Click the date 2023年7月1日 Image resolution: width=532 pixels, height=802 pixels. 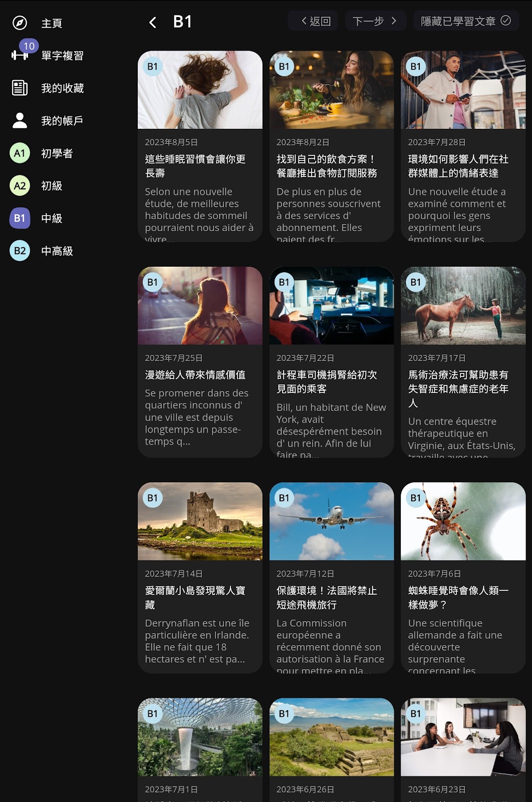[171, 789]
